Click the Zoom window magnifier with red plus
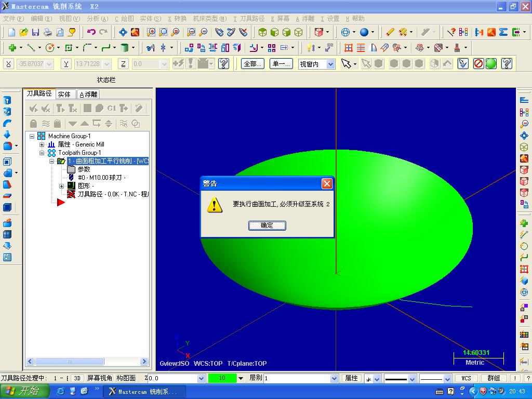The image size is (532, 399). [151, 32]
